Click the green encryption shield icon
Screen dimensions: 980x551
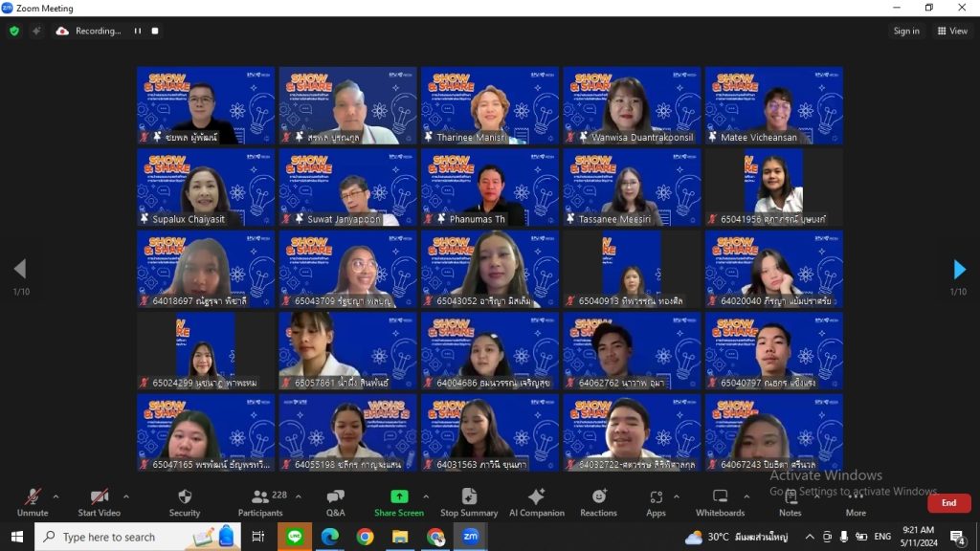coord(14,31)
